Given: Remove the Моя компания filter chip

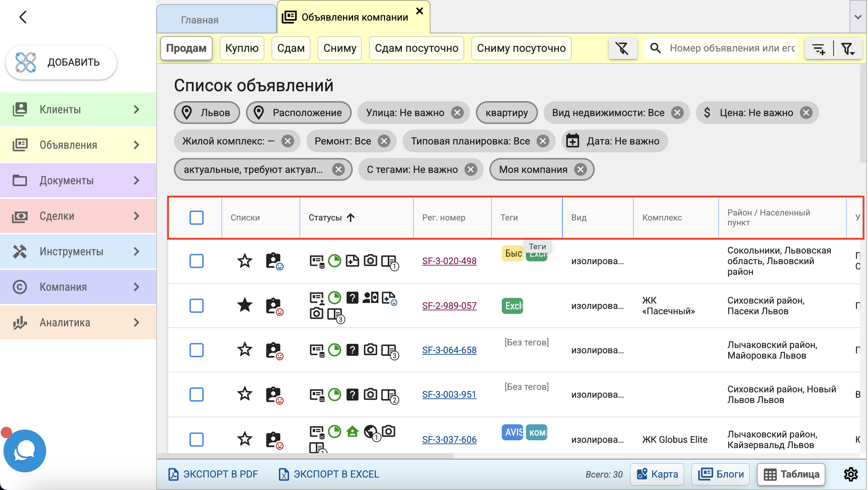Looking at the screenshot, I should pyautogui.click(x=581, y=169).
